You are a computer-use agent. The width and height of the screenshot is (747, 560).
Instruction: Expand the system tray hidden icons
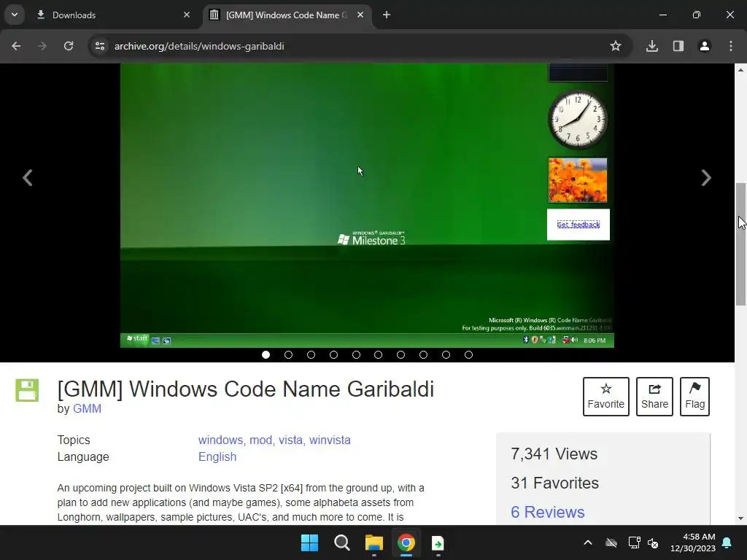[588, 542]
